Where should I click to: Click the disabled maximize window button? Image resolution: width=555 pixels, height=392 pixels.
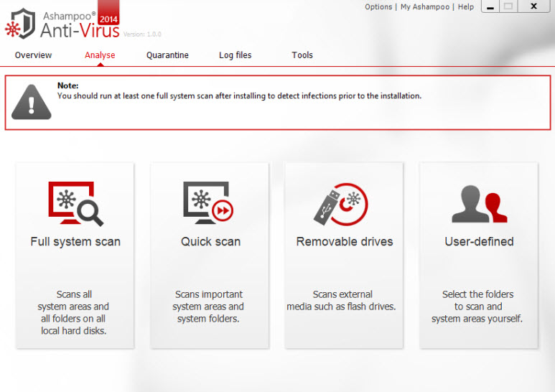pyautogui.click(x=508, y=6)
